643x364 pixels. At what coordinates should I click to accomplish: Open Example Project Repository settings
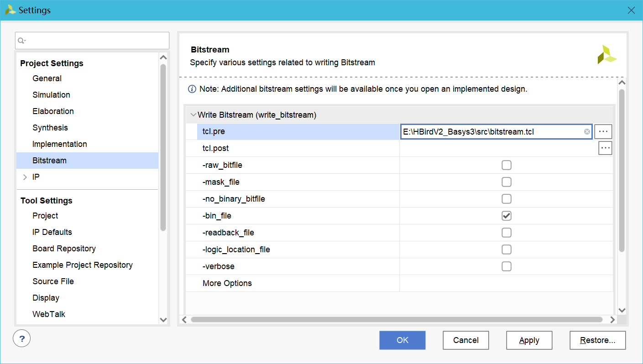(83, 265)
